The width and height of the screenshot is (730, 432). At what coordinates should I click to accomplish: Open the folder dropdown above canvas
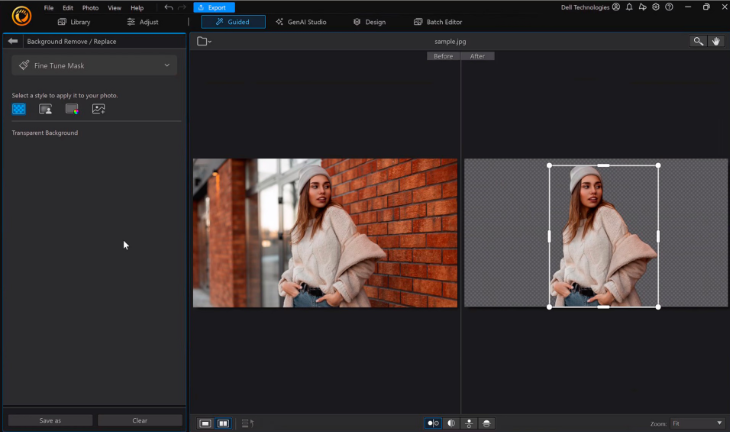tap(204, 41)
